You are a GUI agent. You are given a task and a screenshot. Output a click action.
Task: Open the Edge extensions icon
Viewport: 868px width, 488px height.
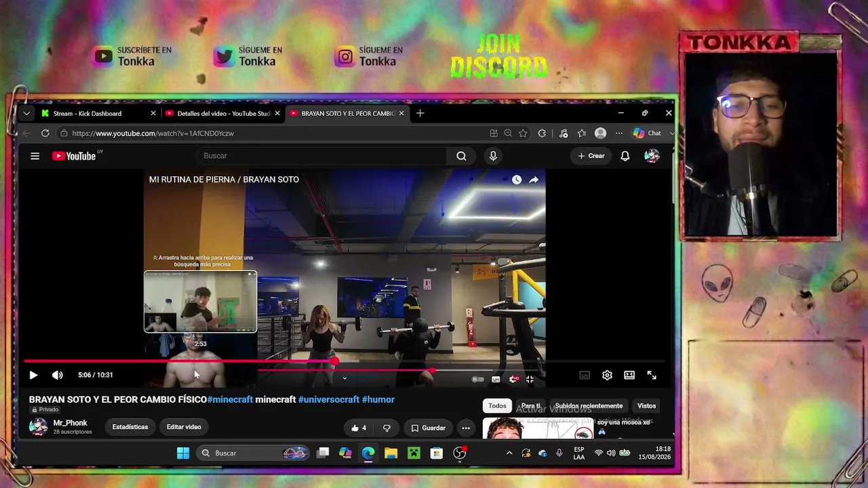[542, 134]
